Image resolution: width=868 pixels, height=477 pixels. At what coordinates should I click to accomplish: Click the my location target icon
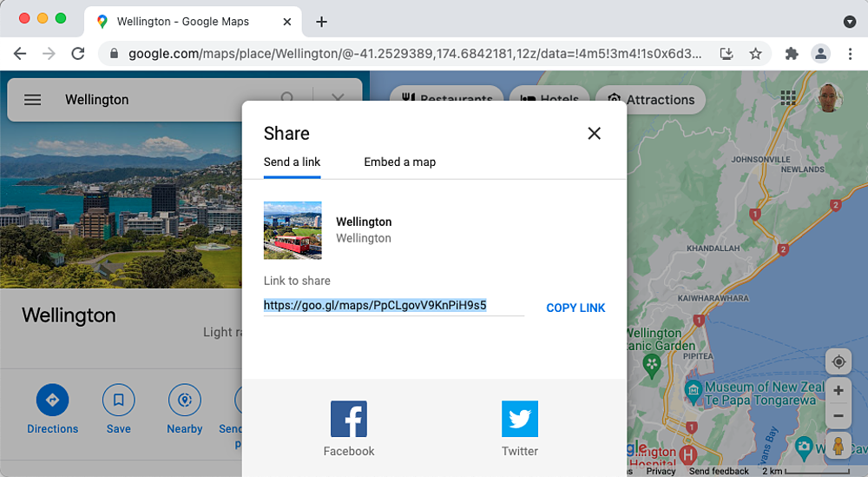pyautogui.click(x=838, y=361)
